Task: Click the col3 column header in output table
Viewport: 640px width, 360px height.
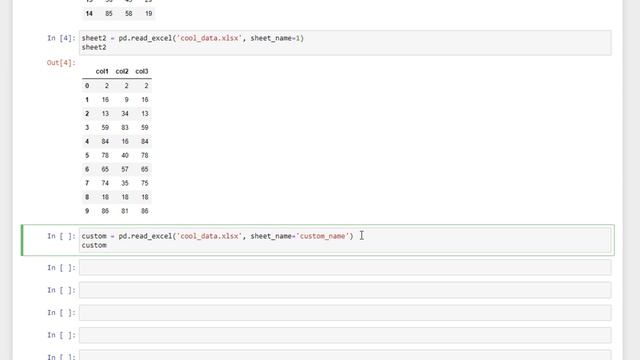Action: point(142,71)
